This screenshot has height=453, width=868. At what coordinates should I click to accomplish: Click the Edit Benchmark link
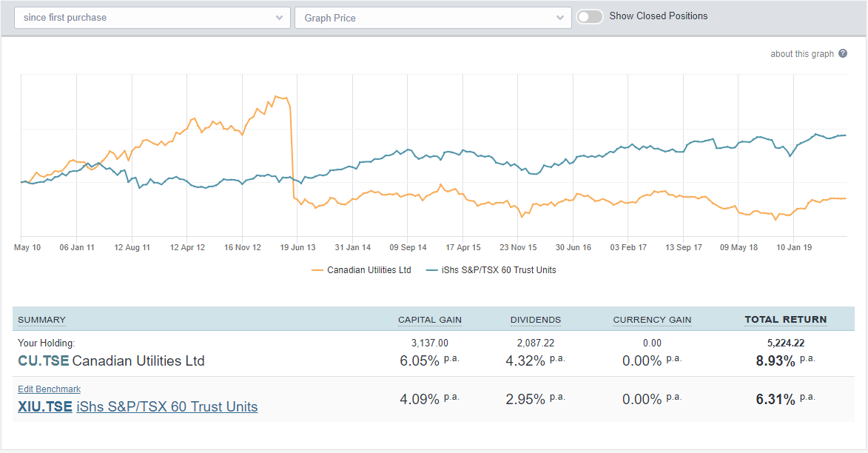point(49,389)
